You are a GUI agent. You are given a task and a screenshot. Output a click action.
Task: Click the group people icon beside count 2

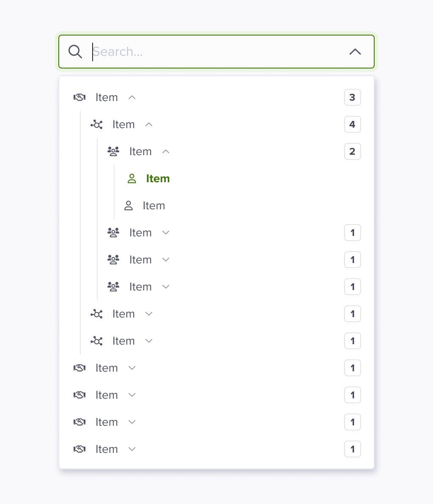[113, 151]
